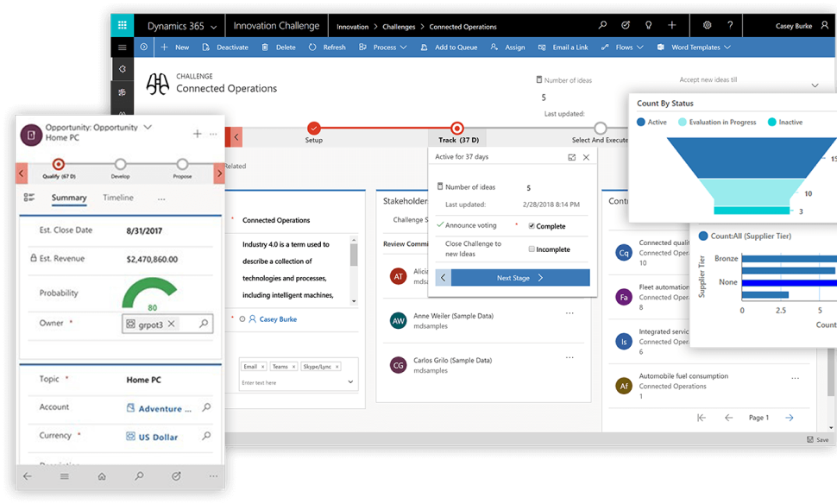Screen dimensions: 837x504
Task: Toggle the Active legend in Count By Status
Action: tap(651, 123)
